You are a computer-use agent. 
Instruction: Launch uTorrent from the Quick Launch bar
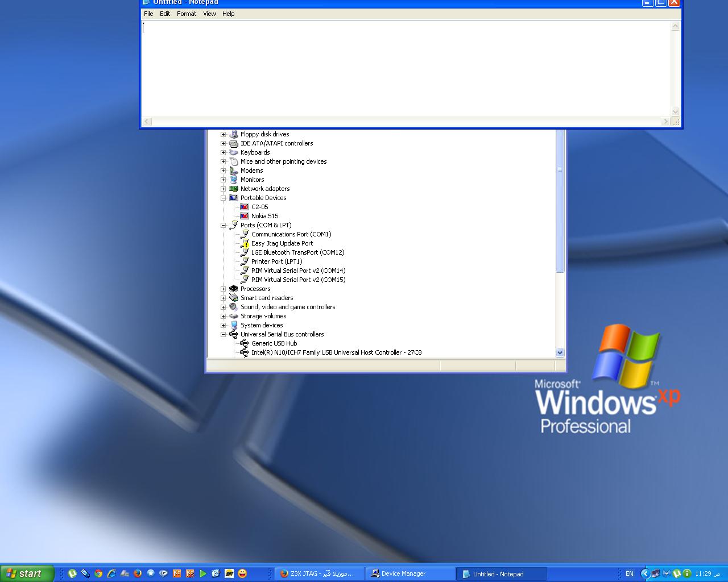click(72, 573)
